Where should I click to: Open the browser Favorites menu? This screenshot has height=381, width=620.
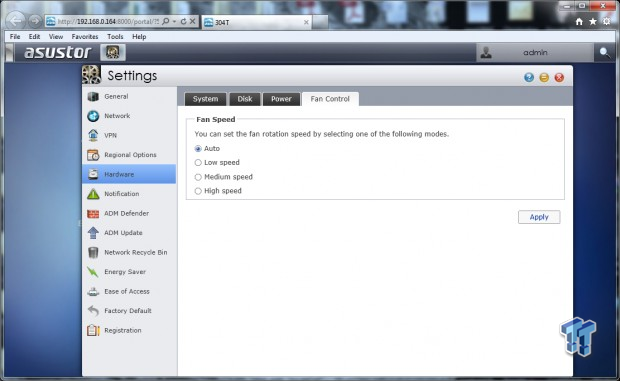[85, 36]
